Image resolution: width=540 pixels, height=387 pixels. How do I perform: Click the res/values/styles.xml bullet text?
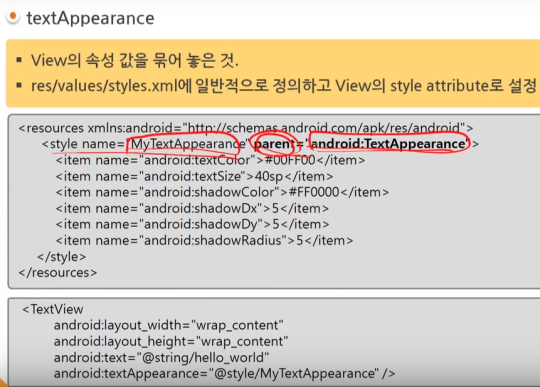pyautogui.click(x=284, y=86)
